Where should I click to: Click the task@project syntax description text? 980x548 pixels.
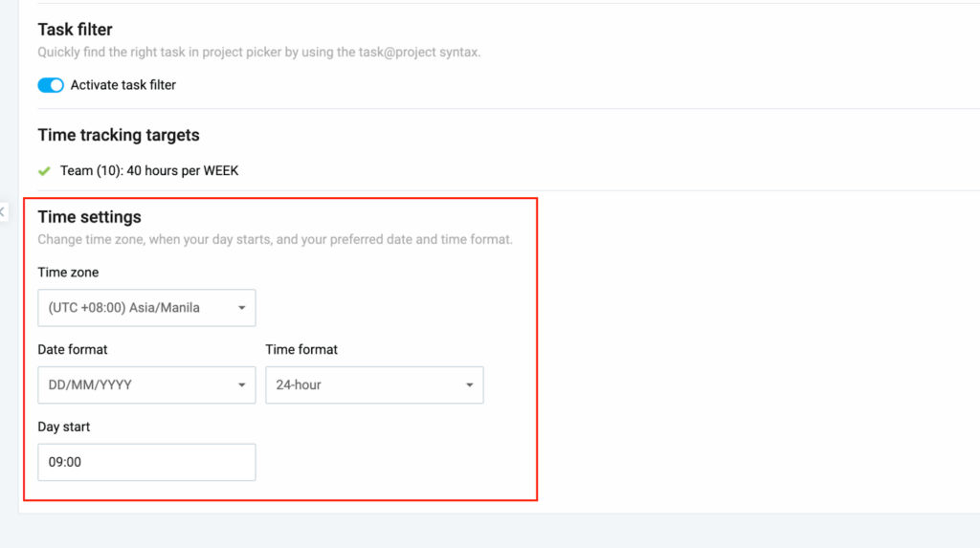[258, 52]
